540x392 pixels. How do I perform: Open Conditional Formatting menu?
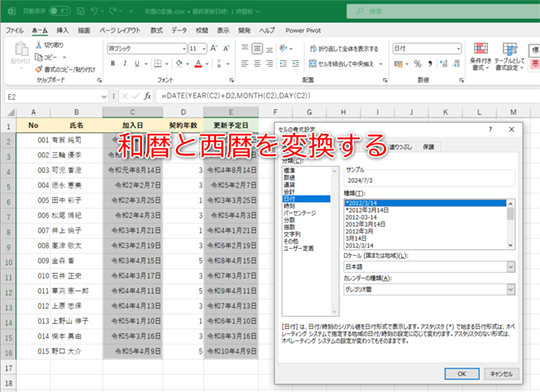[480, 57]
